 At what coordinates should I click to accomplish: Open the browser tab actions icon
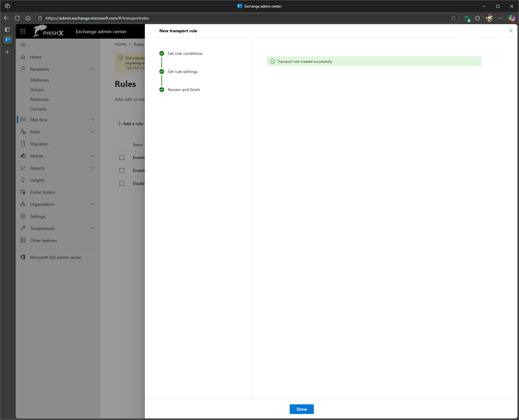pyautogui.click(x=8, y=30)
